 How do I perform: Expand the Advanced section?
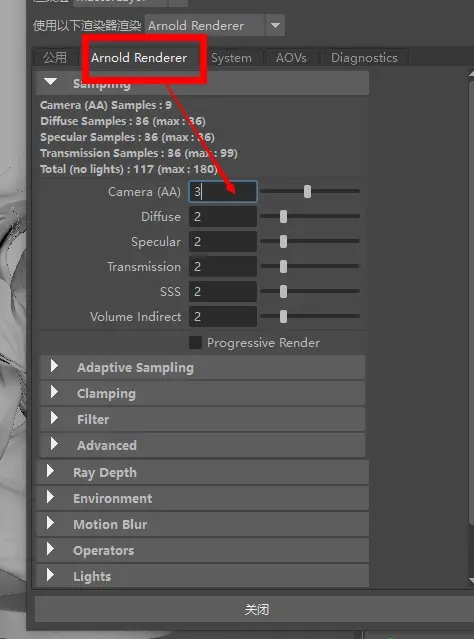pos(54,445)
